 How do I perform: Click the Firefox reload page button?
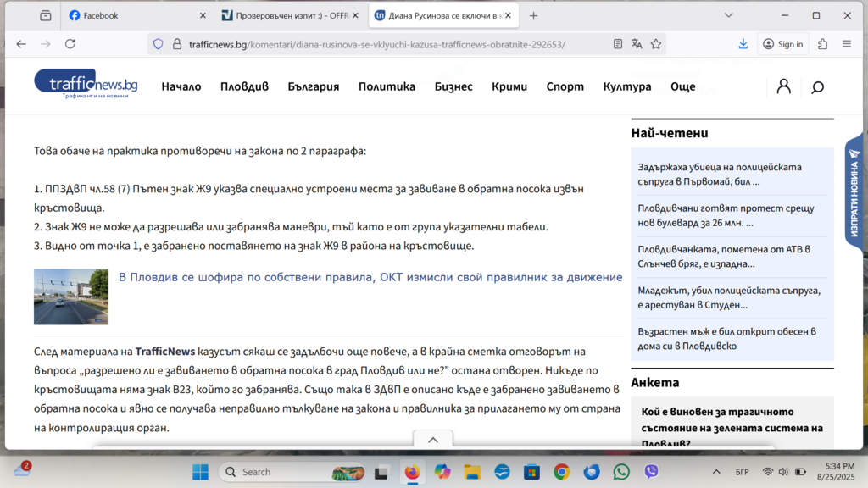click(x=70, y=44)
